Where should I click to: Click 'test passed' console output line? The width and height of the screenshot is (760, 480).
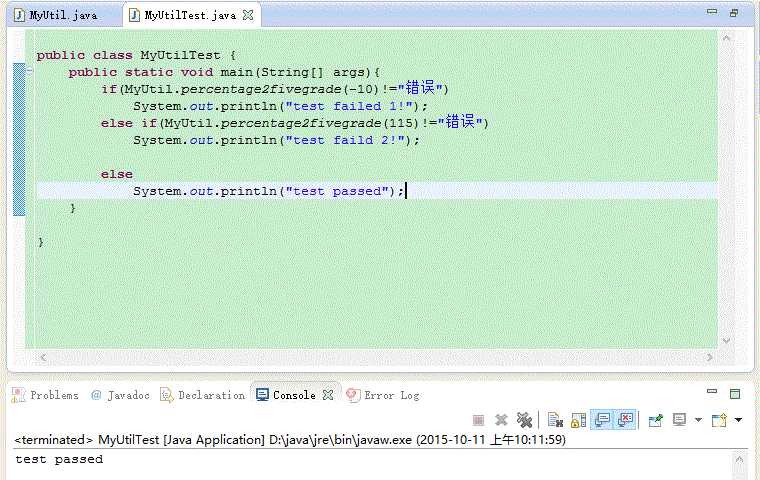(x=59, y=459)
